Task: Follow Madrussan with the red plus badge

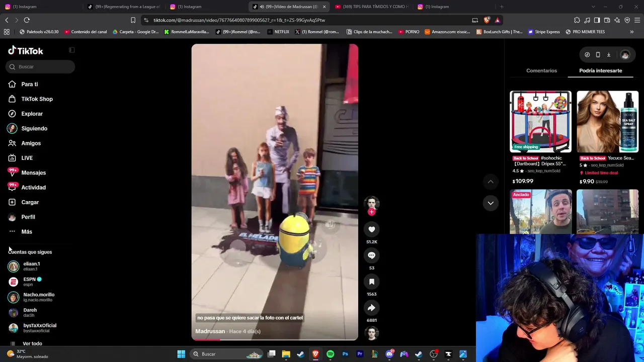Action: point(371,212)
